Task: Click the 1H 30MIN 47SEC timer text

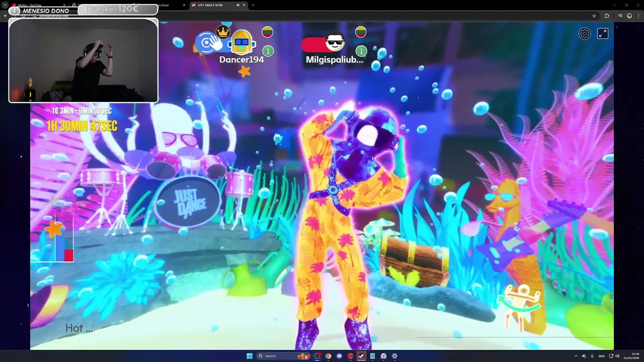Action: point(82,125)
